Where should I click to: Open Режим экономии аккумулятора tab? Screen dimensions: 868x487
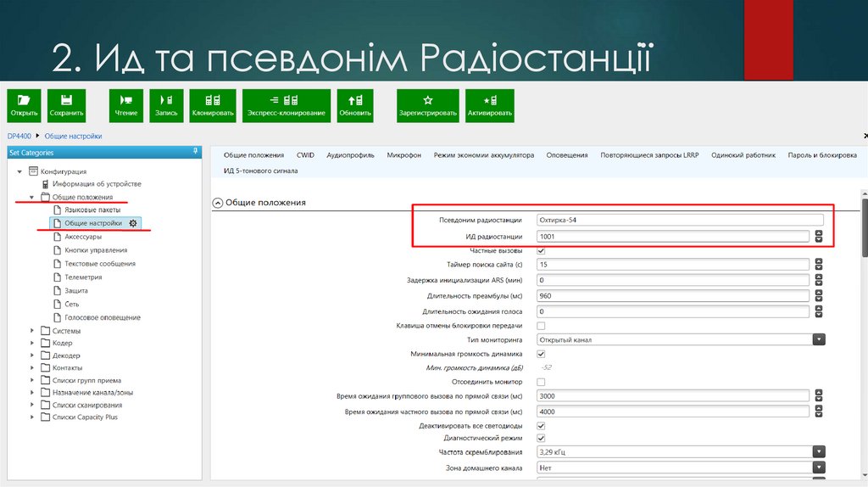pyautogui.click(x=484, y=155)
